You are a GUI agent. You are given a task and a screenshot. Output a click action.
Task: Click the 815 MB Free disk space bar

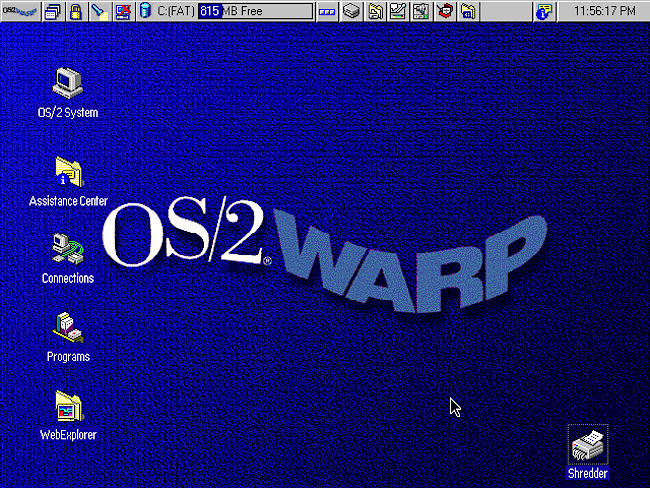(x=255, y=11)
